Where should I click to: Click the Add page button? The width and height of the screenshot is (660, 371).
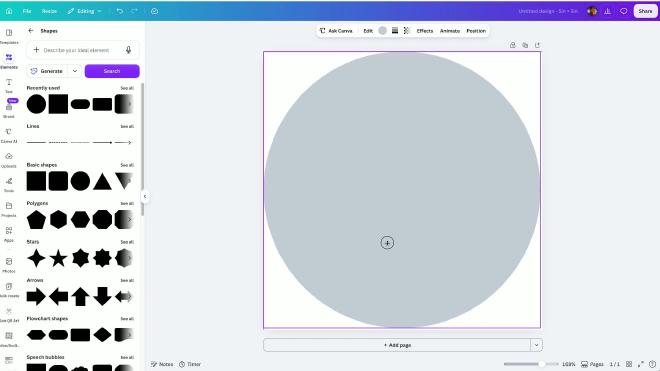(397, 345)
